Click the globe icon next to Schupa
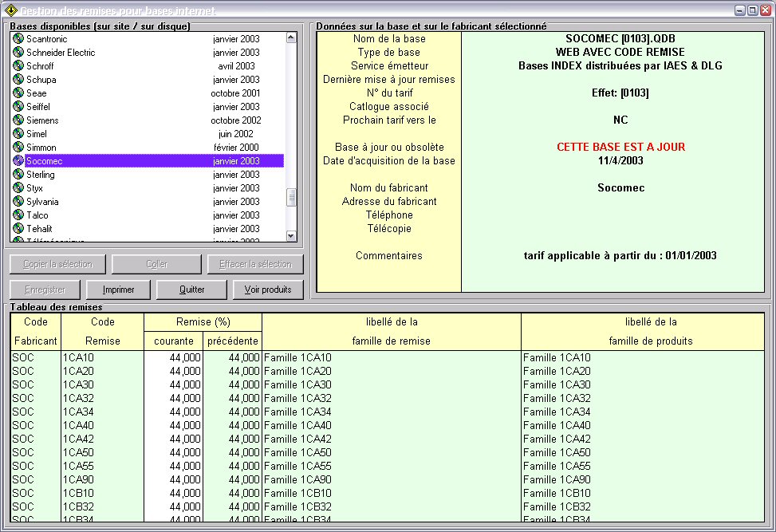This screenshot has height=532, width=776. tap(18, 80)
